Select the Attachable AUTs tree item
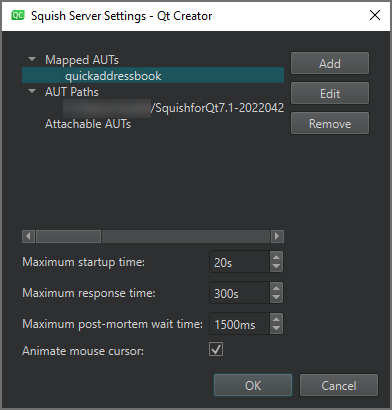This screenshot has width=392, height=410. (88, 124)
